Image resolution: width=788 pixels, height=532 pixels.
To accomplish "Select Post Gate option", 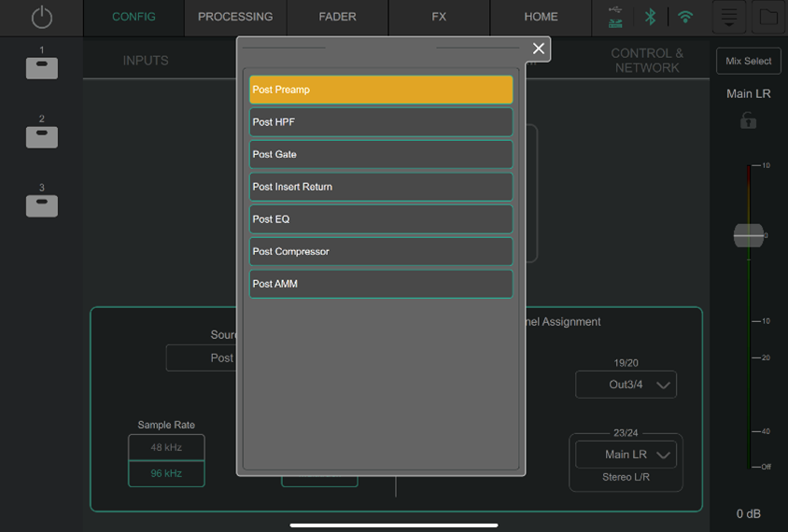I will coord(381,154).
